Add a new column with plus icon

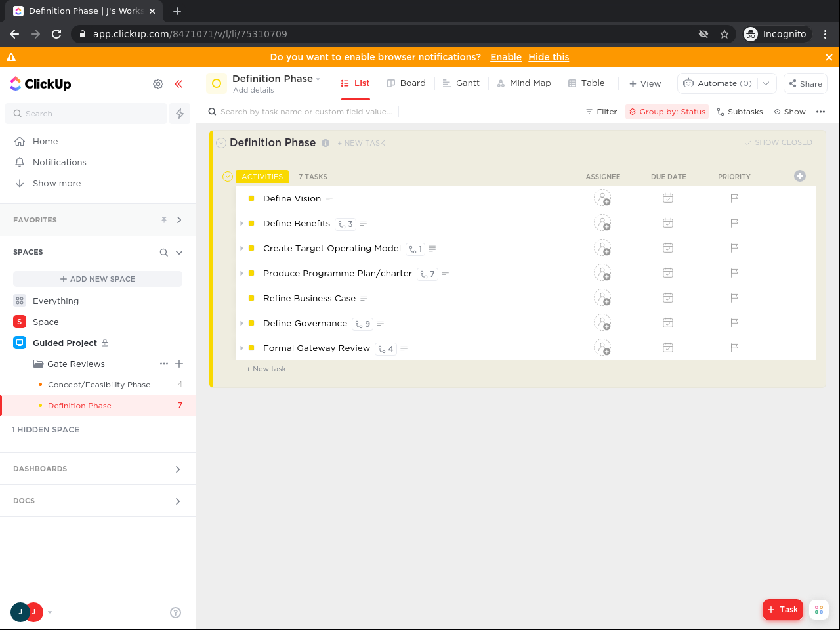(799, 176)
